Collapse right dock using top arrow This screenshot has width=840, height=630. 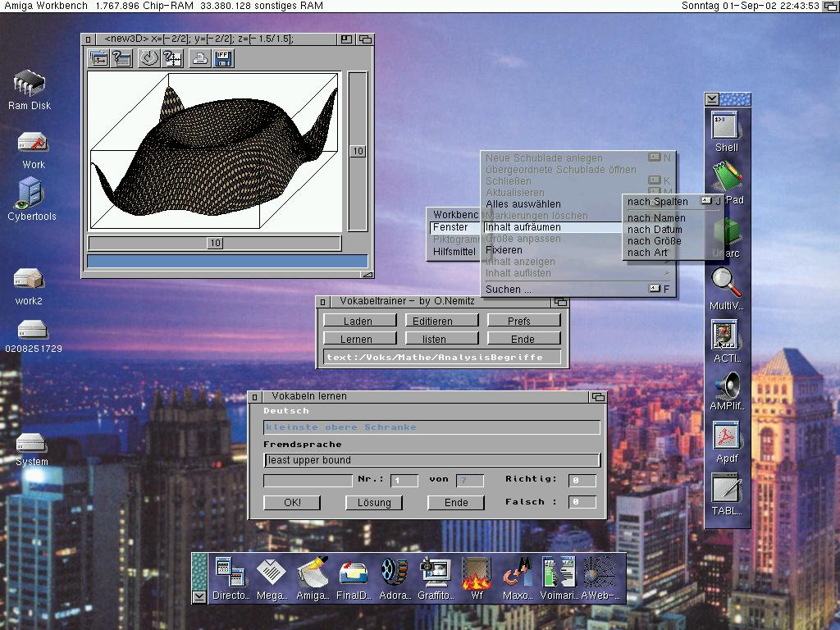(x=712, y=99)
